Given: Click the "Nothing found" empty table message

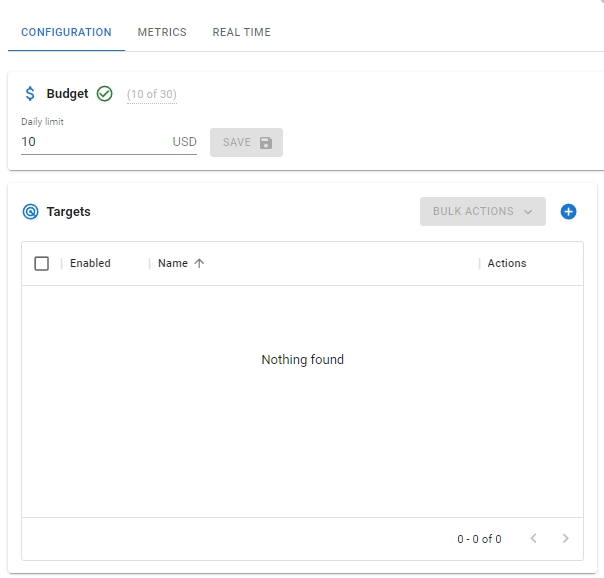Looking at the screenshot, I should point(302,360).
